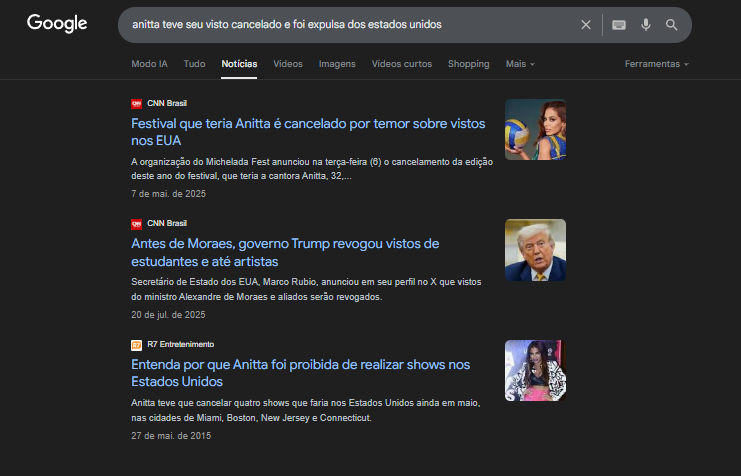Open the Ferramentas dropdown
This screenshot has height=476, width=741.
tap(656, 64)
